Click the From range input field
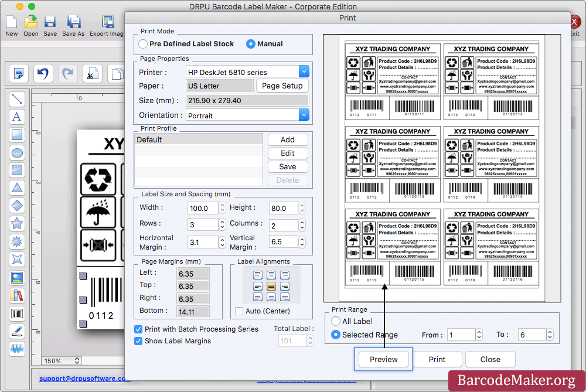This screenshot has height=392, width=586. (461, 335)
